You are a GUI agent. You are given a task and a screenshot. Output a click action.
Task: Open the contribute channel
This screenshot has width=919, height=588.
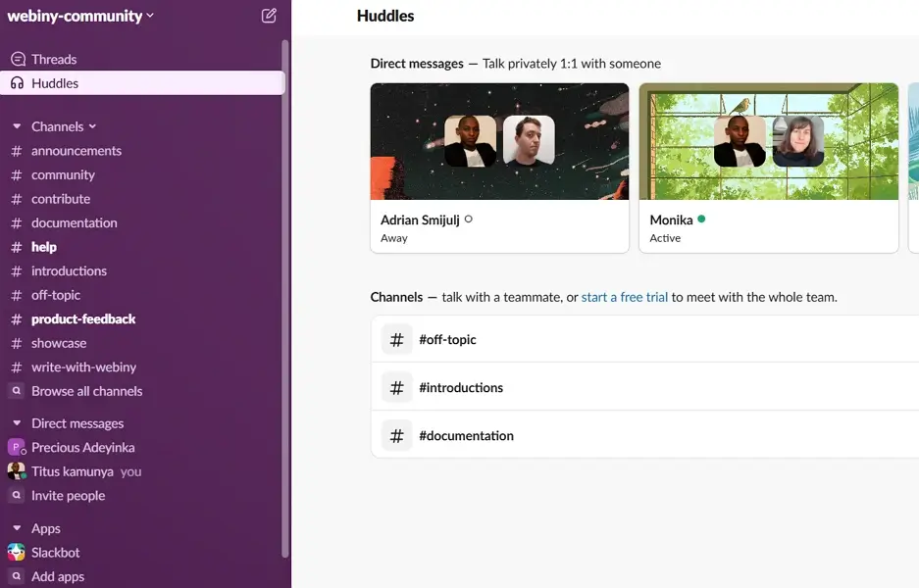142,199
